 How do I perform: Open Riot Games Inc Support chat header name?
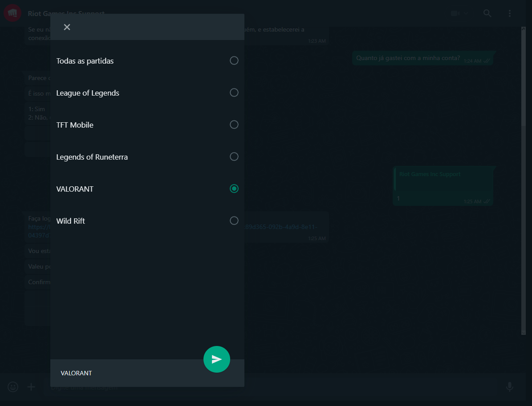(66, 13)
